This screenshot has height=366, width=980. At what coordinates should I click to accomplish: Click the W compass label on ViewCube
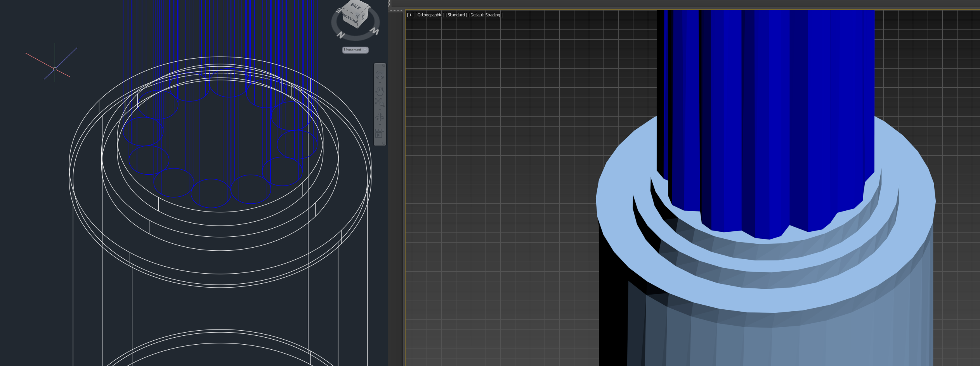click(374, 31)
